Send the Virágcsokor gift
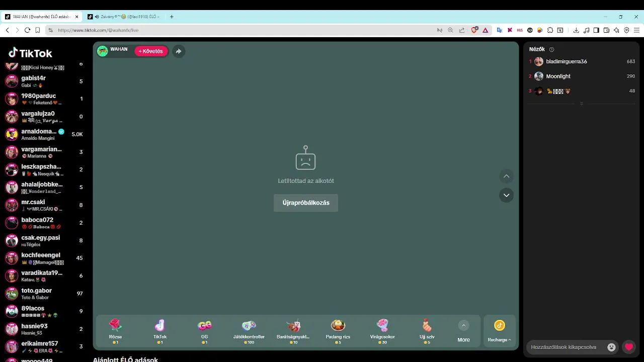644x362 pixels. (x=382, y=331)
